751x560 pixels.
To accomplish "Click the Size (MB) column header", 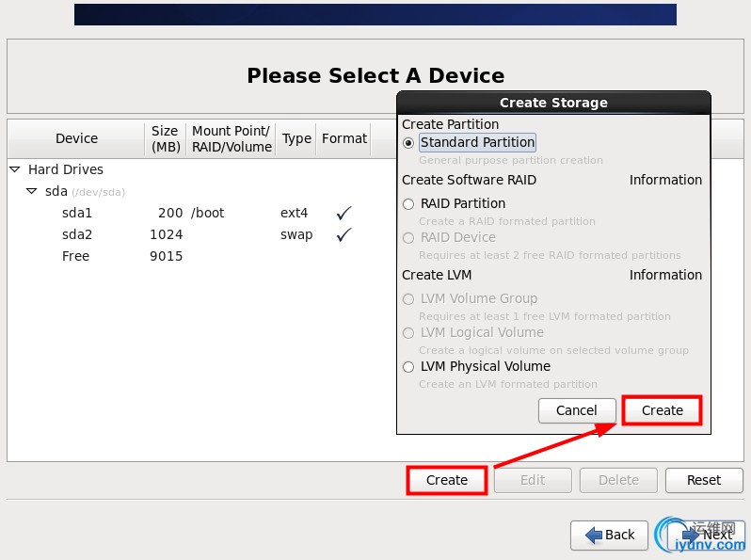I will coord(166,138).
